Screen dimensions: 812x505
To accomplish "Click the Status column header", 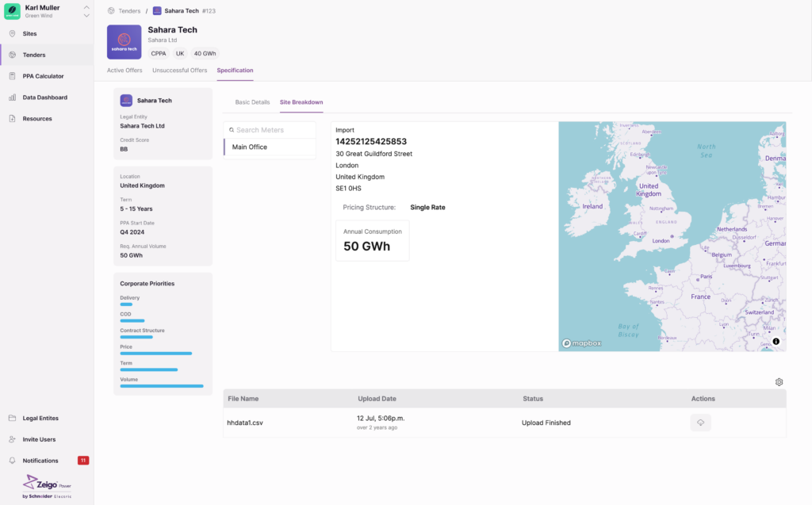I will (x=533, y=399).
